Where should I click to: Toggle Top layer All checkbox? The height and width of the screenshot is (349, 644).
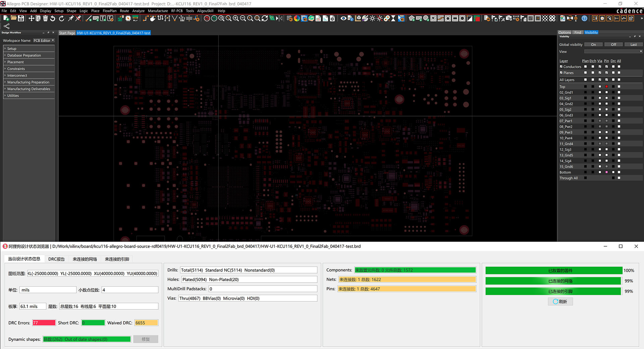tap(619, 87)
